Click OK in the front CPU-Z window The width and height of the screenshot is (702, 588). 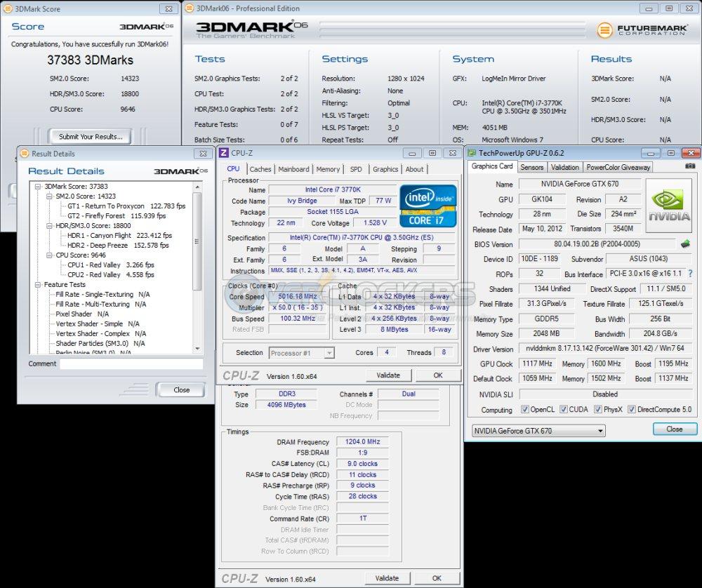pos(438,375)
